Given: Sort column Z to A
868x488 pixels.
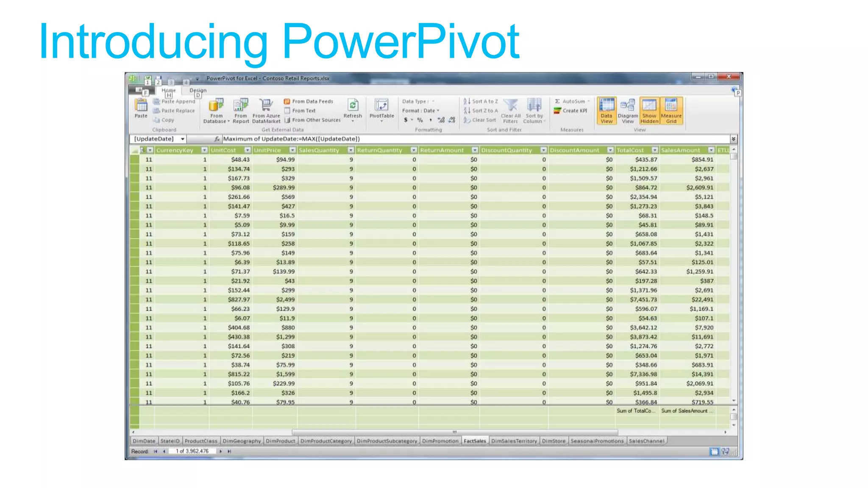Looking at the screenshot, I should (x=481, y=111).
